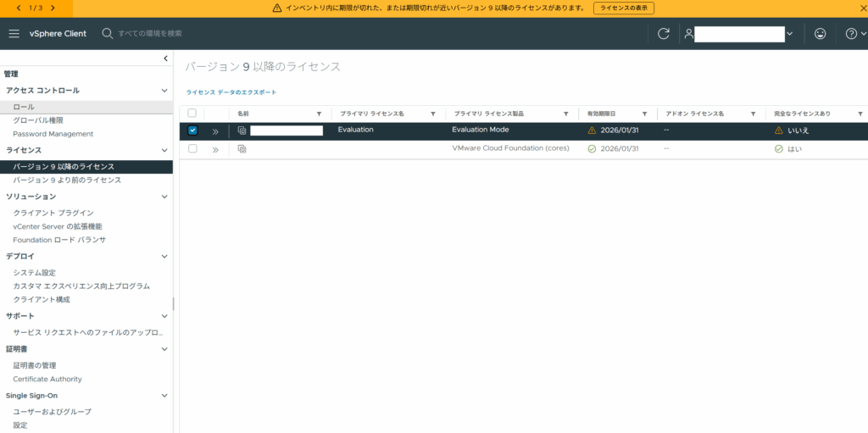Open the hamburger navigation menu
868x433 pixels.
[x=14, y=33]
